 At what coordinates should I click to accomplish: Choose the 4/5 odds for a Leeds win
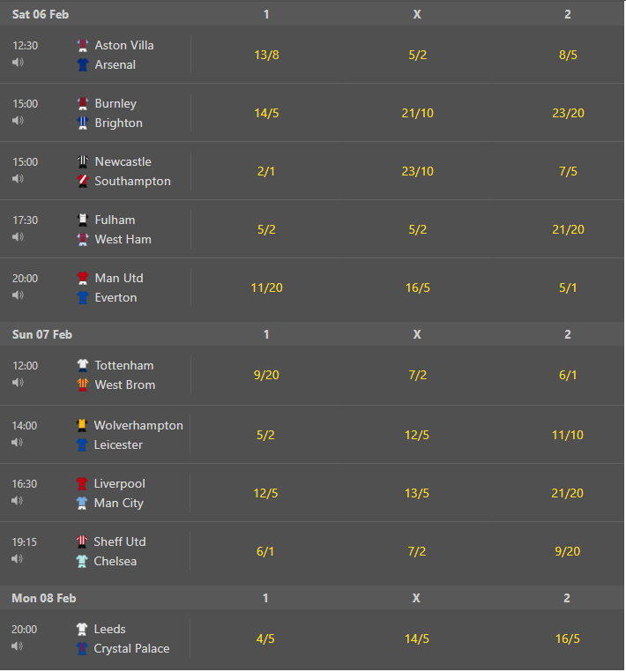pos(265,639)
